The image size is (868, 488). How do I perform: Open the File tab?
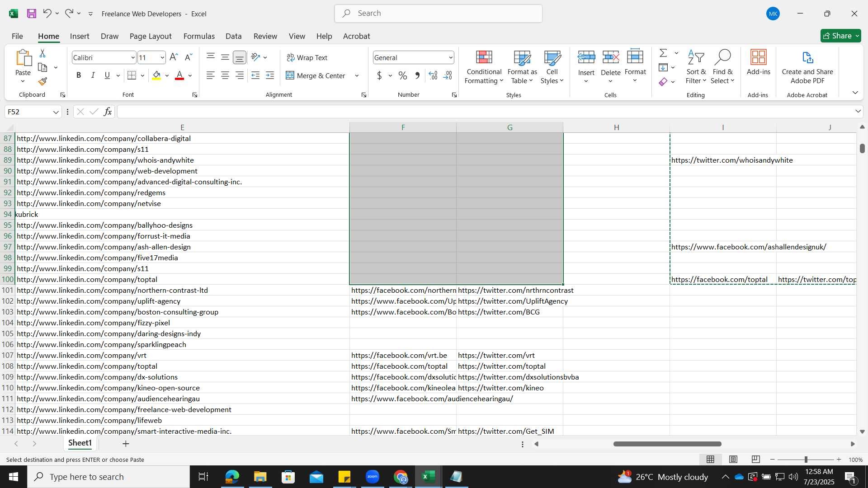coord(17,36)
